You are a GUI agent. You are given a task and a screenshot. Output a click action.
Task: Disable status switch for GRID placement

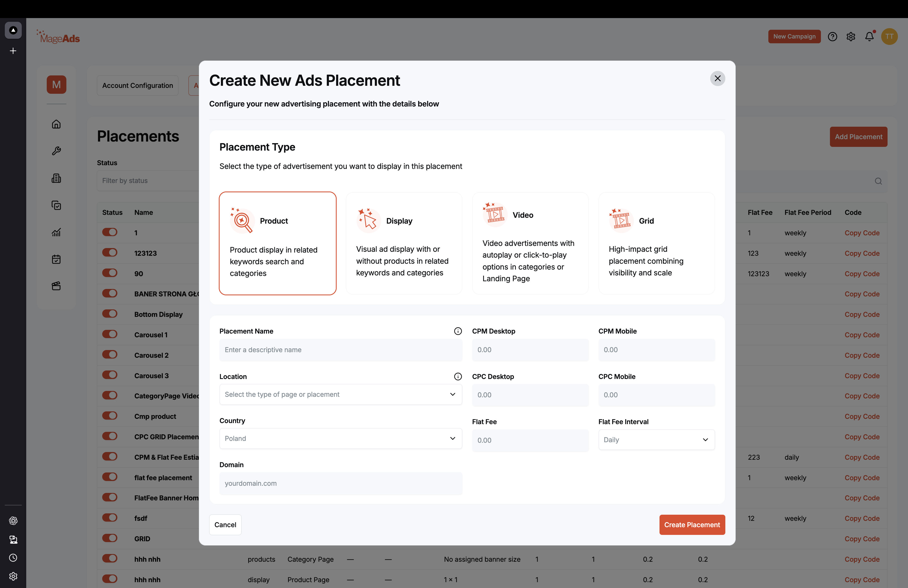[109, 538]
